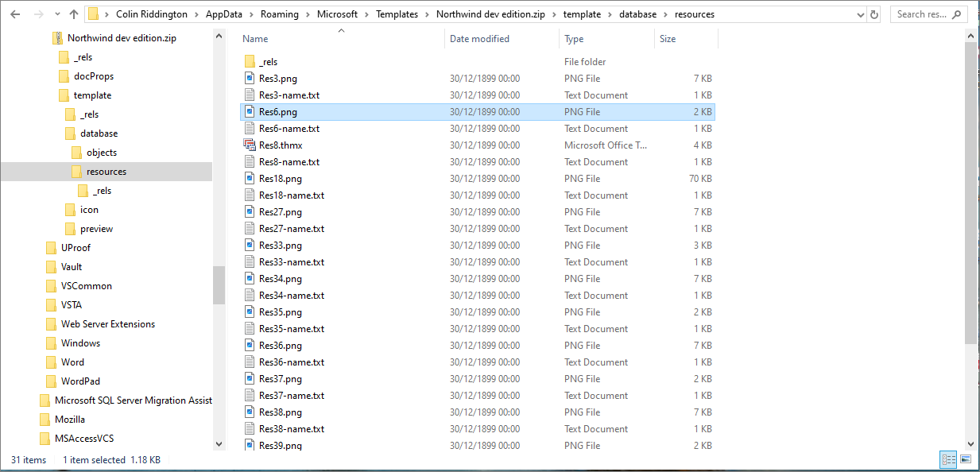Select the Res34-name.txt file name
980x472 pixels.
[x=292, y=296]
